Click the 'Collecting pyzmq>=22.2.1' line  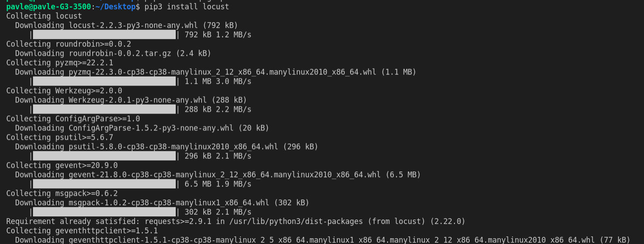pyautogui.click(x=60, y=63)
